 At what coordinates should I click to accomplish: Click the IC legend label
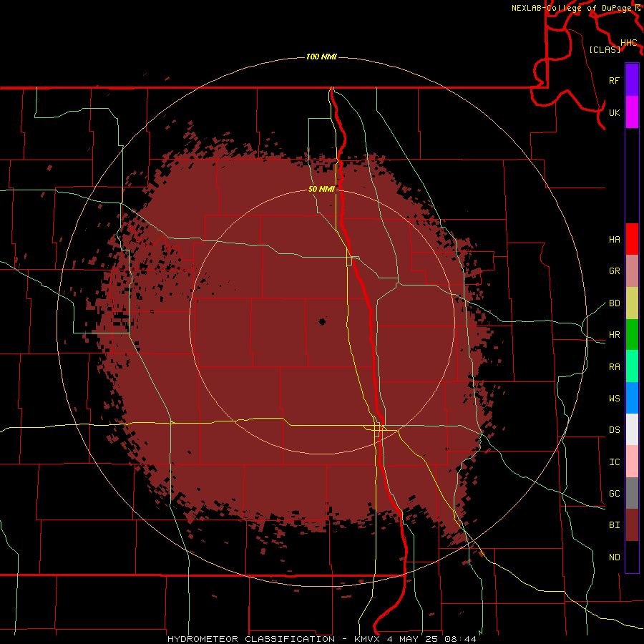click(x=615, y=462)
